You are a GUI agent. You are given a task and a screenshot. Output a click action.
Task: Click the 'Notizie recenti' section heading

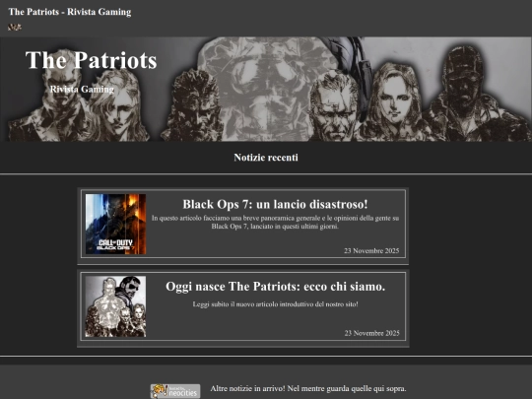[266, 158]
